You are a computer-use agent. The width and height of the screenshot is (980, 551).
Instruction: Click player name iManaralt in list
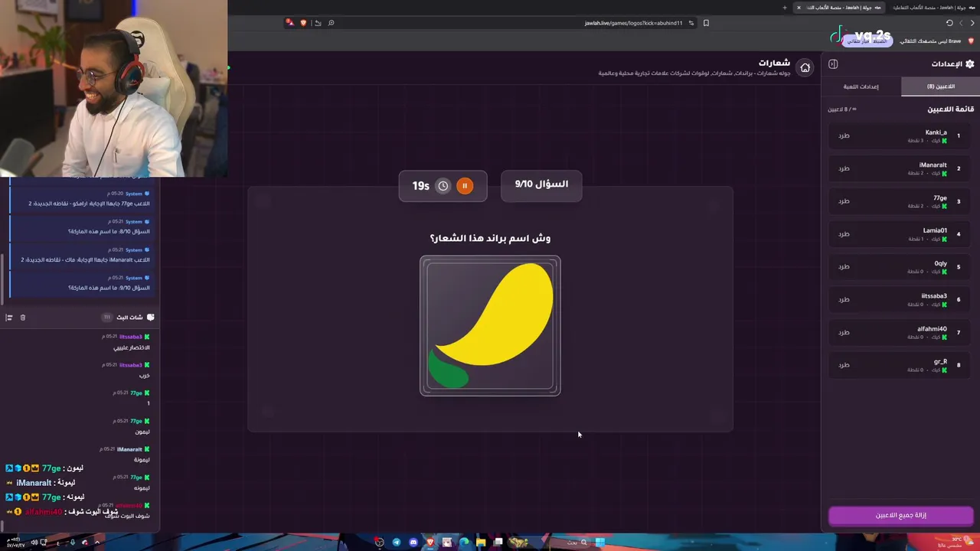point(933,165)
